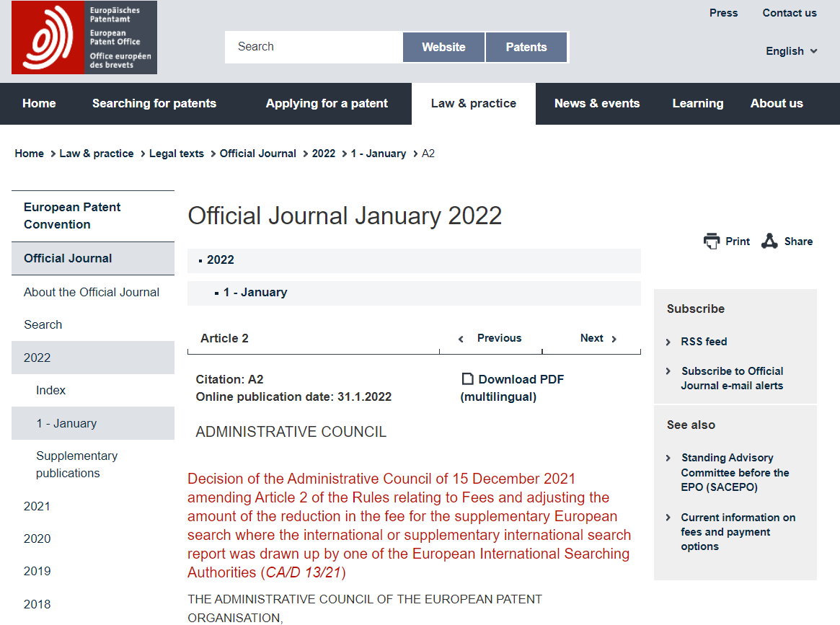Click the Share icon
Image resolution: width=840 pixels, height=625 pixels.
click(769, 241)
